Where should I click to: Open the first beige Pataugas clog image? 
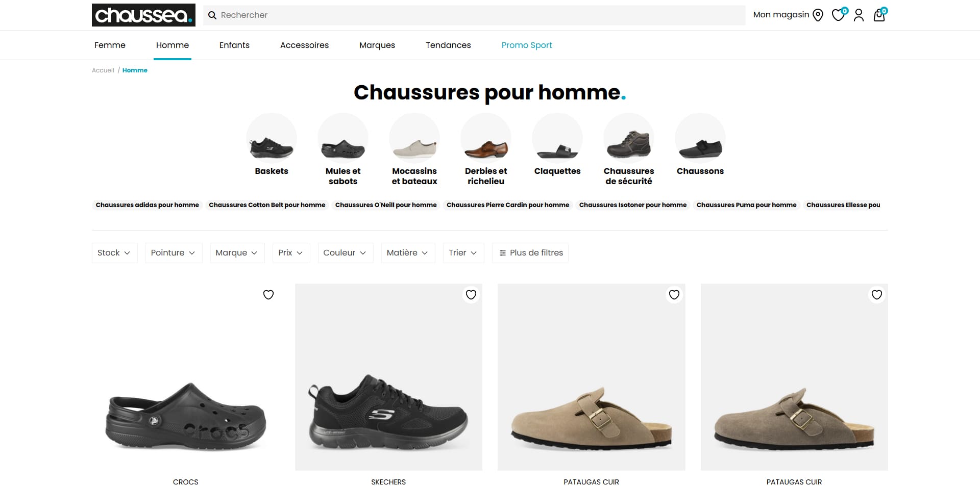(x=592, y=377)
